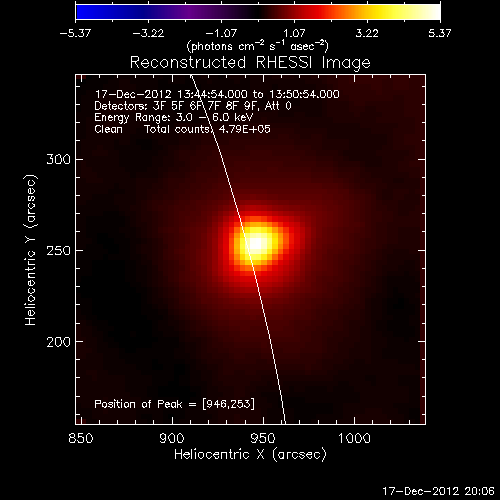Click the timestamp 17-Dec-2012 20:06
The width and height of the screenshot is (500, 500).
pos(438,491)
